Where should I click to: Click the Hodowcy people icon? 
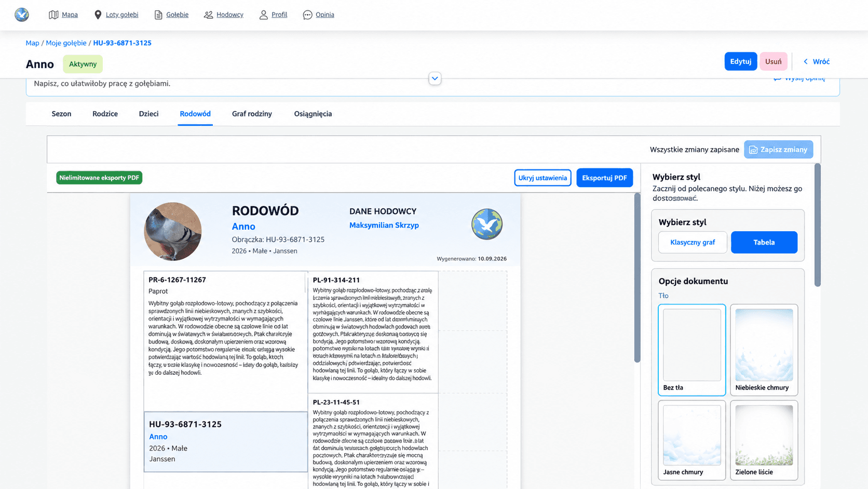[208, 15]
